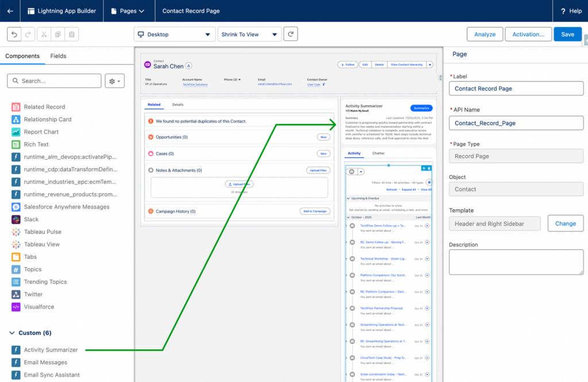Switch to the Chatter tab
The height and width of the screenshot is (382, 588).
pos(378,153)
